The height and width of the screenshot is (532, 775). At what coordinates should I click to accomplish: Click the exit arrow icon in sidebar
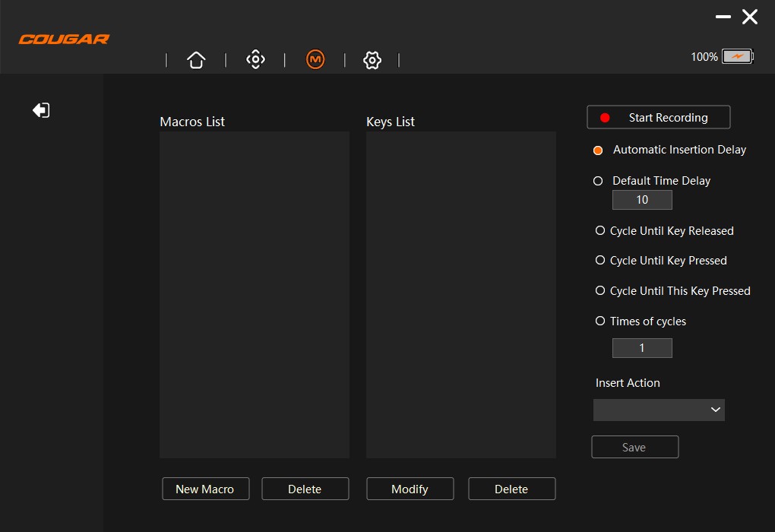pyautogui.click(x=41, y=110)
